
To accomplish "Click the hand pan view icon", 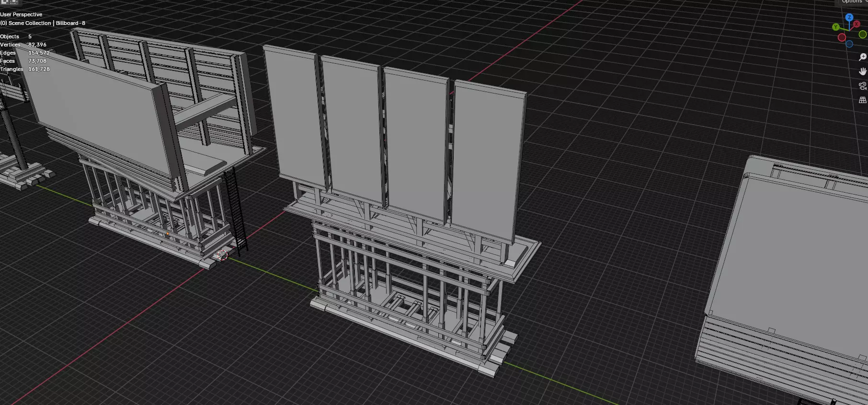I will [x=863, y=71].
